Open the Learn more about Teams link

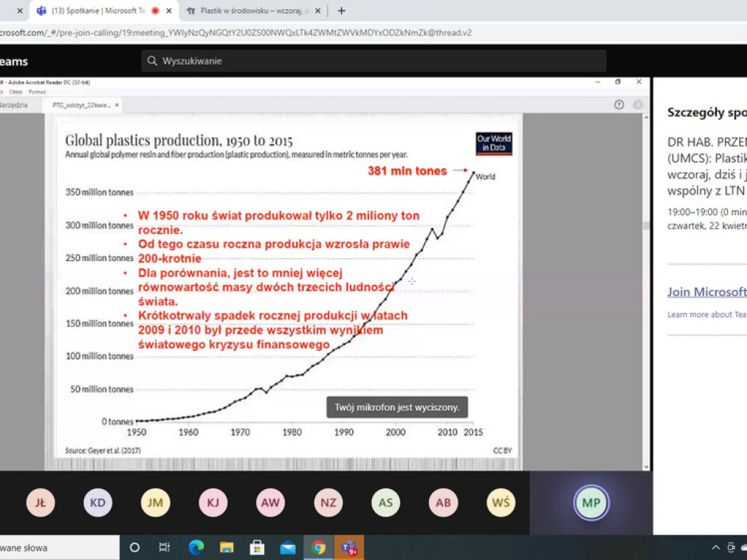coord(707,315)
